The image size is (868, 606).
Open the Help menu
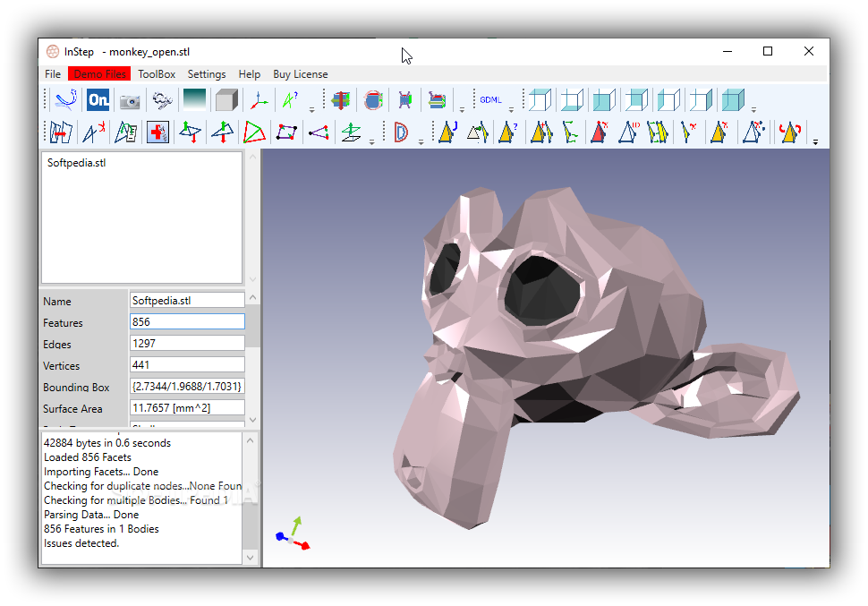pos(249,74)
